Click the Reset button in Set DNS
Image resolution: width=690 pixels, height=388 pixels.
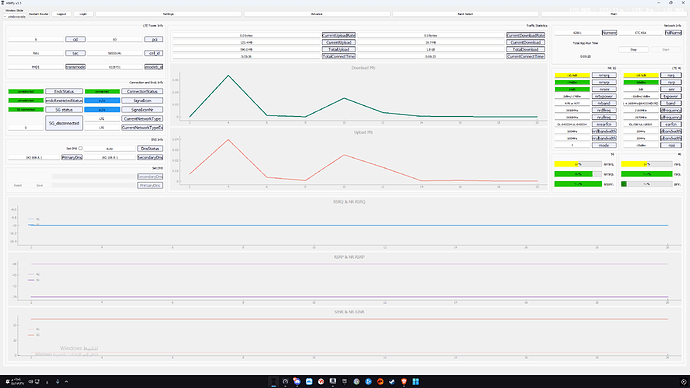[x=18, y=186]
